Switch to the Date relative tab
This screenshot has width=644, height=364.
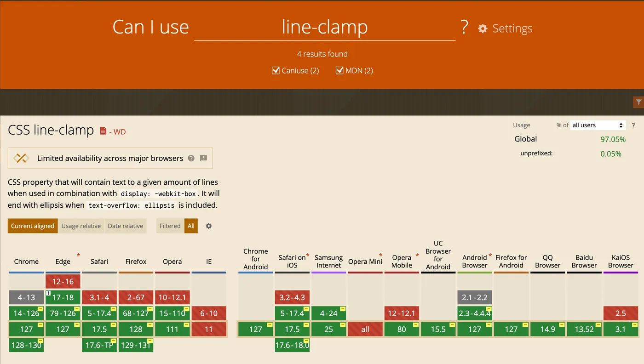coord(125,226)
